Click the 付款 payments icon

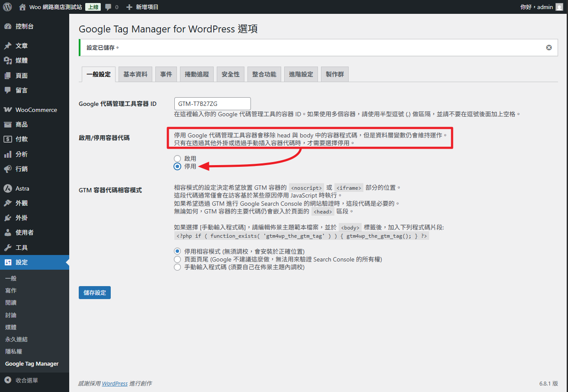pyautogui.click(x=8, y=139)
